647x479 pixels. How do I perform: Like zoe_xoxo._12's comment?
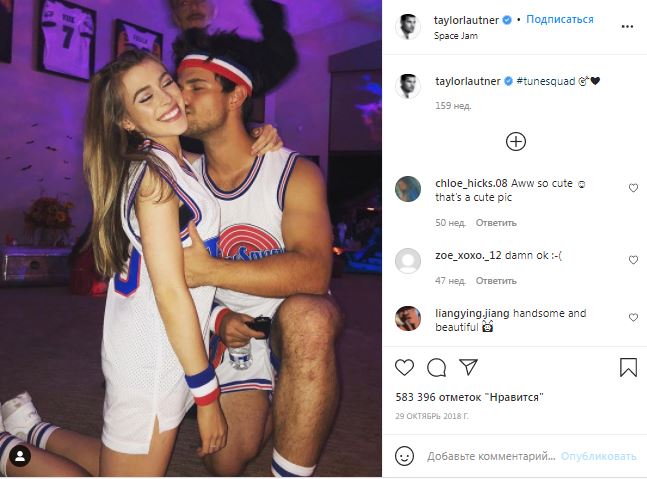pos(633,260)
